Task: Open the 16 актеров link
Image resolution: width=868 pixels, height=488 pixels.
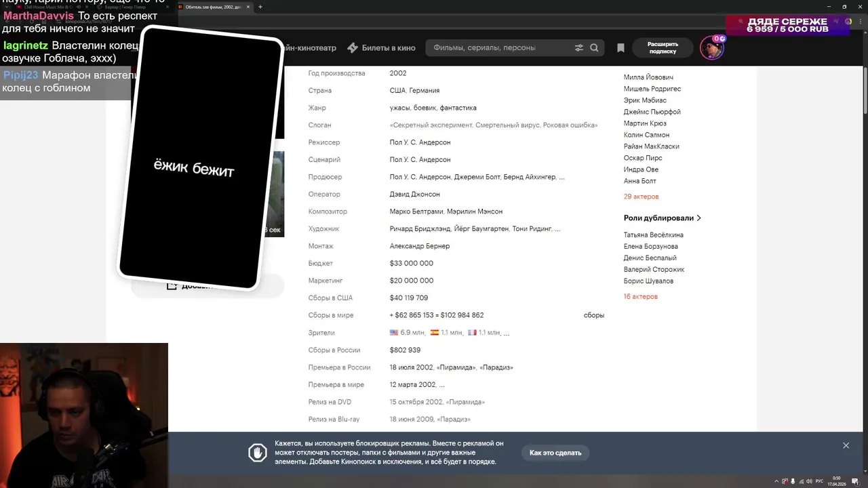Action: [641, 297]
